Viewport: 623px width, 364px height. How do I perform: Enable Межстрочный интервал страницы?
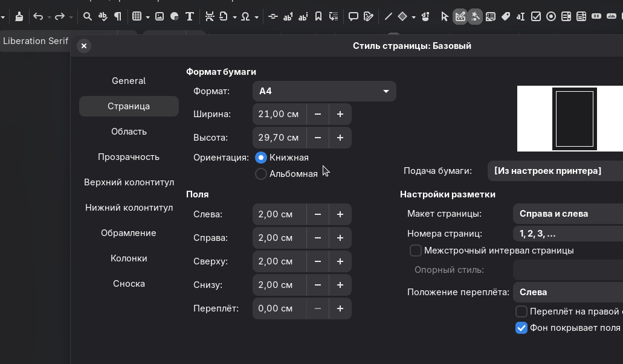[x=416, y=250]
